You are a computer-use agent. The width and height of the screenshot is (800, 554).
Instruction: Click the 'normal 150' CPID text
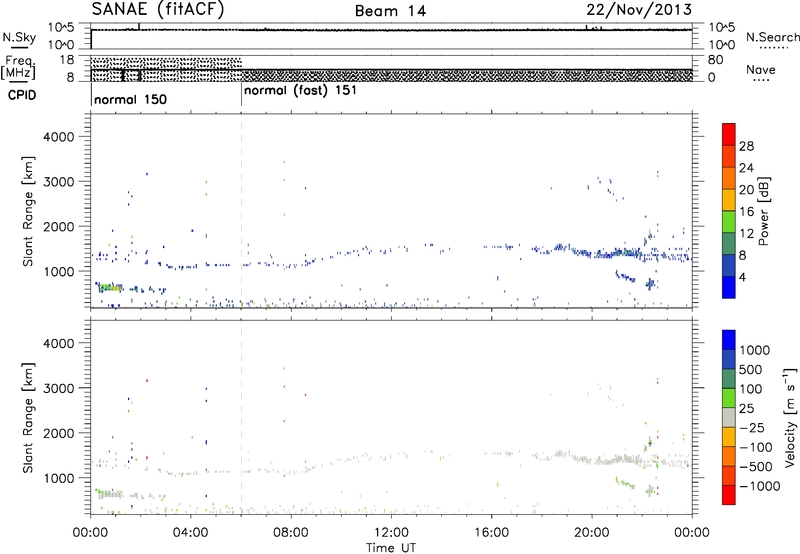pos(131,99)
